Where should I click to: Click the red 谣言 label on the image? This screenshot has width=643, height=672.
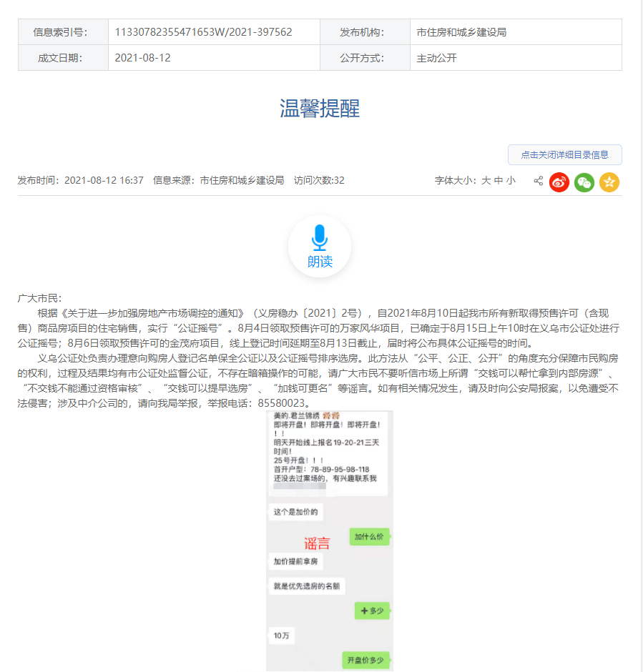tap(317, 543)
